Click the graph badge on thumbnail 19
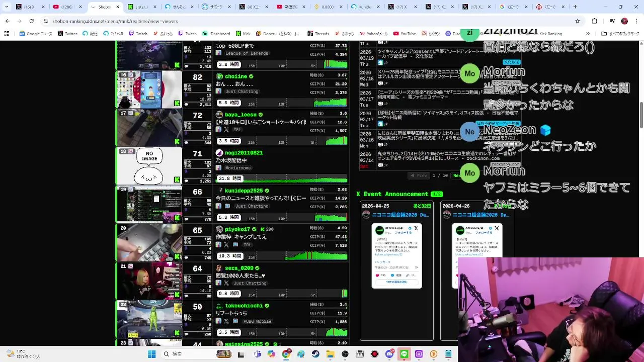 click(x=130, y=190)
